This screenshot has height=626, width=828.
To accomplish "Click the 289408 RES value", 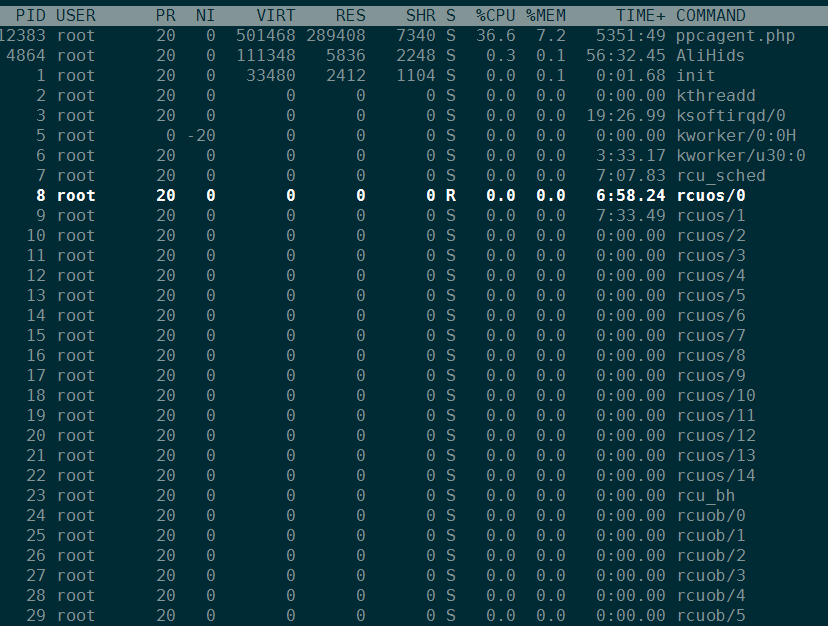I will pyautogui.click(x=336, y=35).
